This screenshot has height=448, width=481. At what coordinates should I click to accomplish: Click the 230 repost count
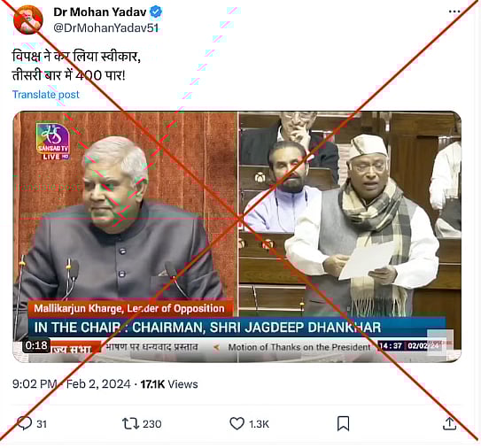pos(152,424)
